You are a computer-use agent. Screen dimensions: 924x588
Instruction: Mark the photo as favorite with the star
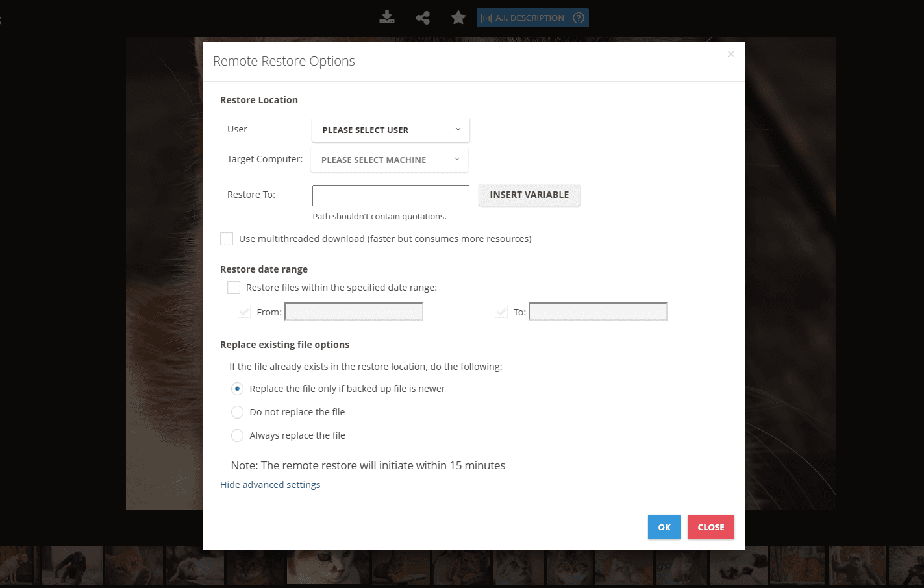pos(458,18)
